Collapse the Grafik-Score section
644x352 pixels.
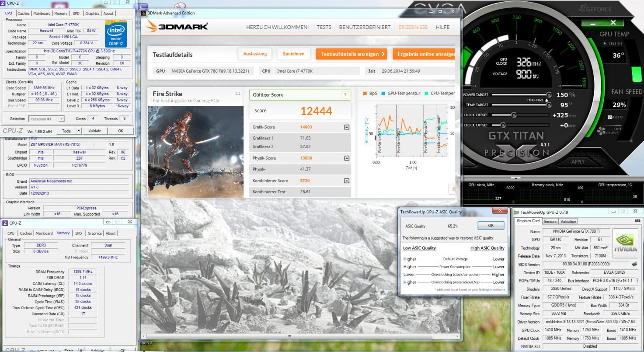[347, 127]
